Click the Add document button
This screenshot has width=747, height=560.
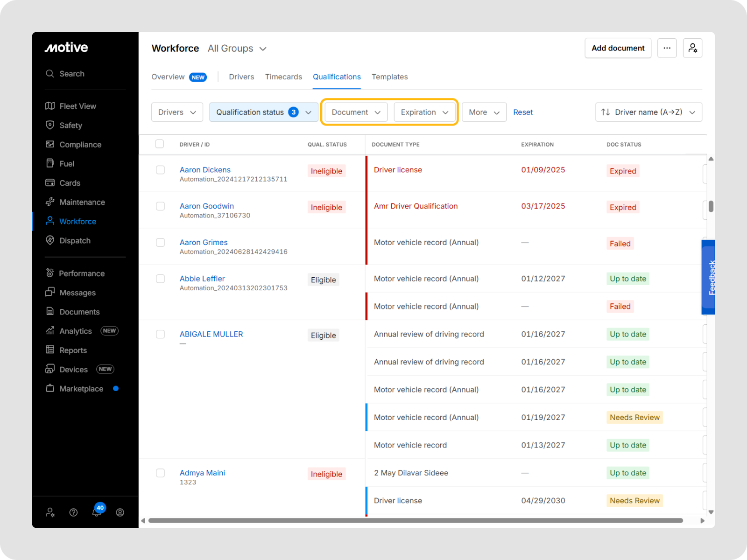pos(618,48)
